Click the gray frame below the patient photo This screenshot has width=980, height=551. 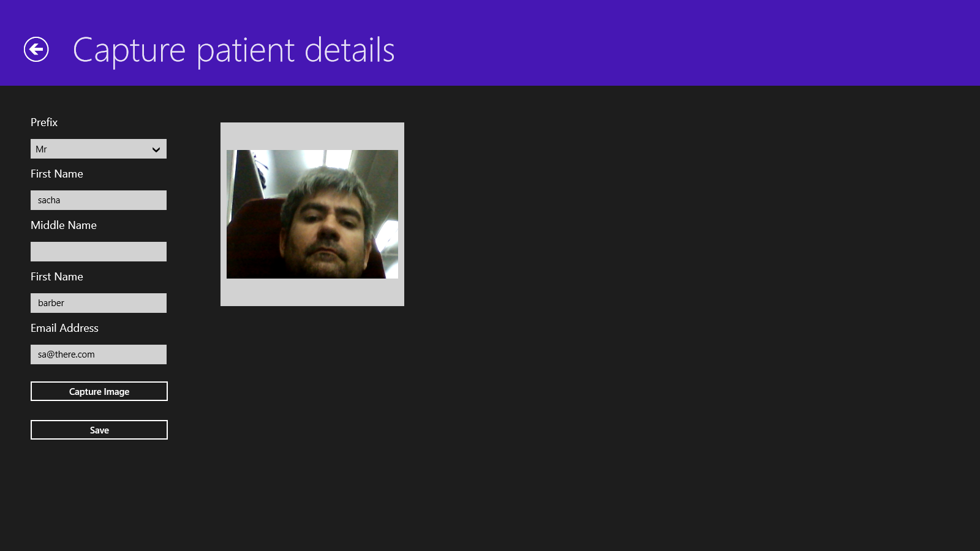312,292
